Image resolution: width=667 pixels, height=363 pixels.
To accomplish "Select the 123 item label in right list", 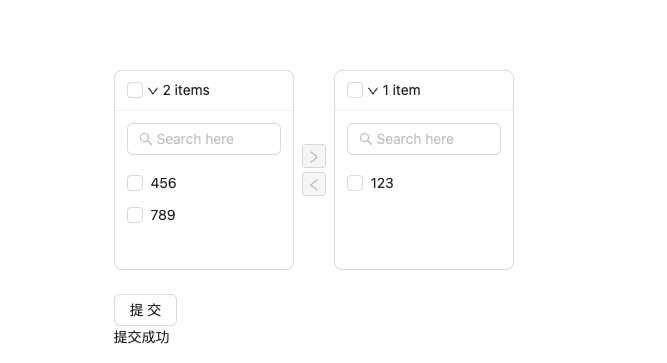I will coord(382,183).
